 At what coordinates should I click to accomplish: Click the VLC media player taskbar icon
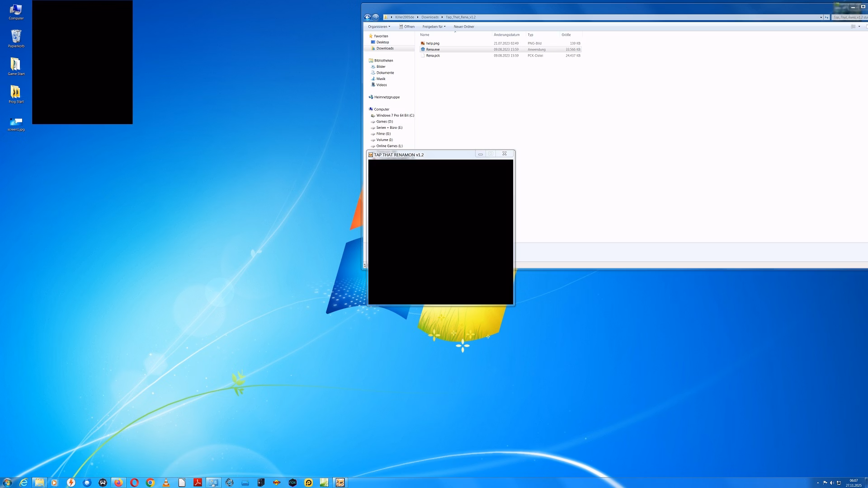(x=166, y=483)
